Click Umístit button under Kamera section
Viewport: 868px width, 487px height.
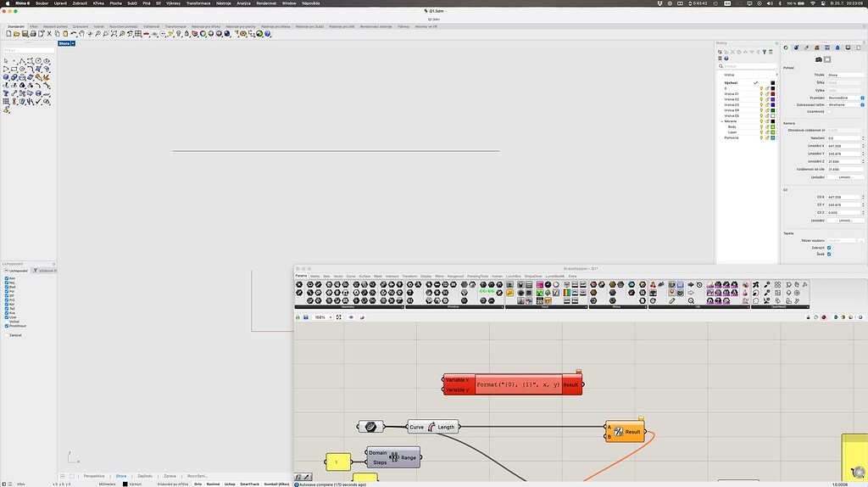pyautogui.click(x=845, y=177)
